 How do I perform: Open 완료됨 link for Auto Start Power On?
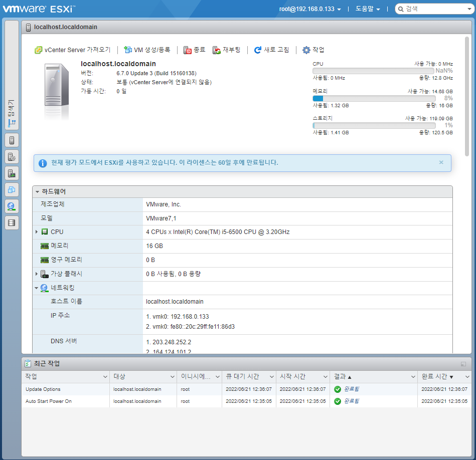(351, 401)
